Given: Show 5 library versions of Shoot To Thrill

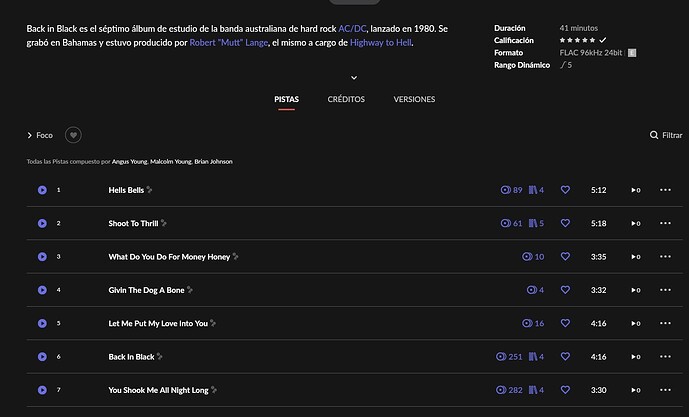Looking at the screenshot, I should pos(536,223).
